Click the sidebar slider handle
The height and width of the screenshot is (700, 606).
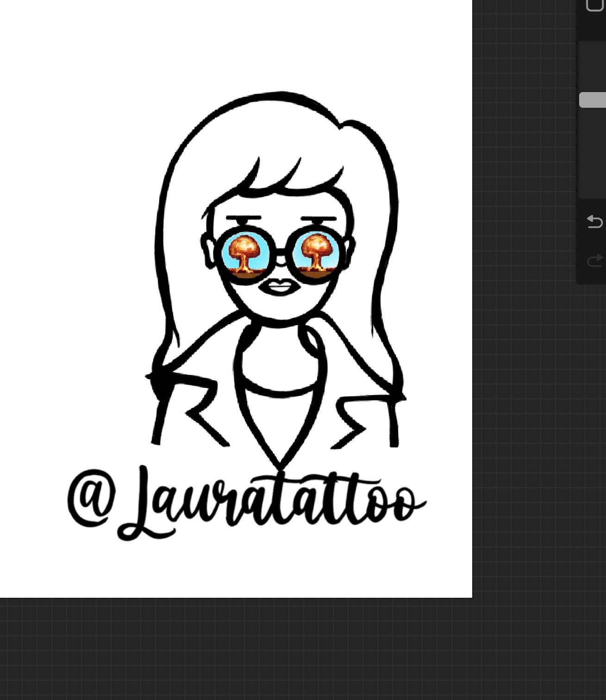pyautogui.click(x=593, y=100)
